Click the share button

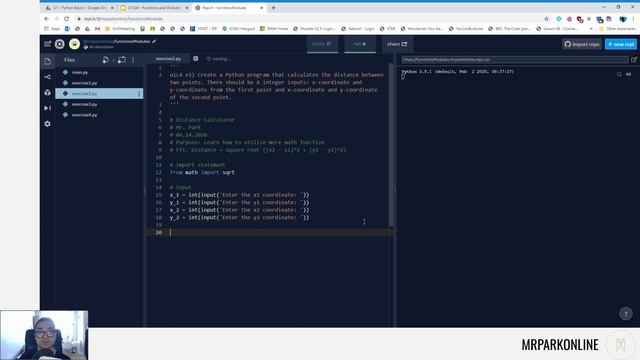[397, 44]
